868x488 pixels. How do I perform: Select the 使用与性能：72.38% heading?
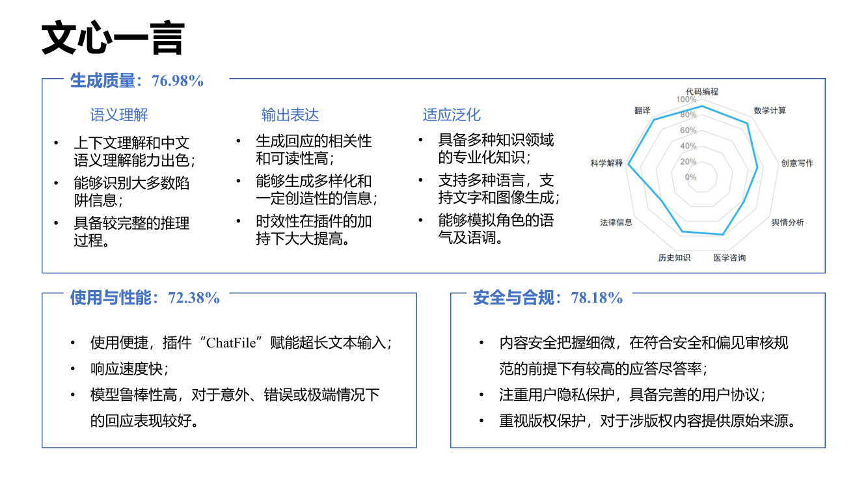(145, 298)
